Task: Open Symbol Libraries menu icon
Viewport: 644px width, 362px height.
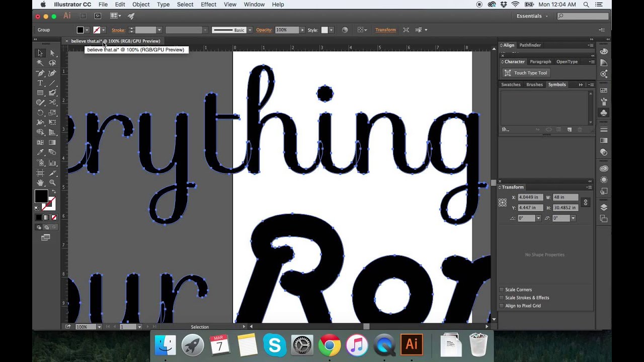Action: tap(505, 130)
